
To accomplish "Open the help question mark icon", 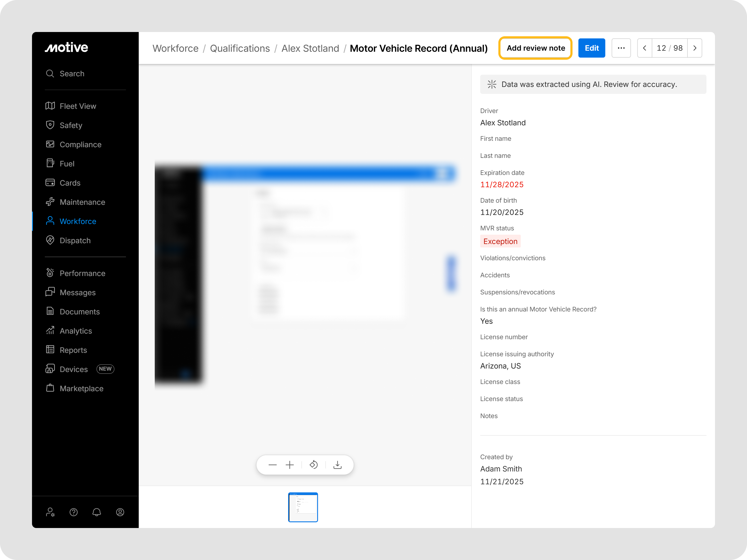I will tap(74, 513).
